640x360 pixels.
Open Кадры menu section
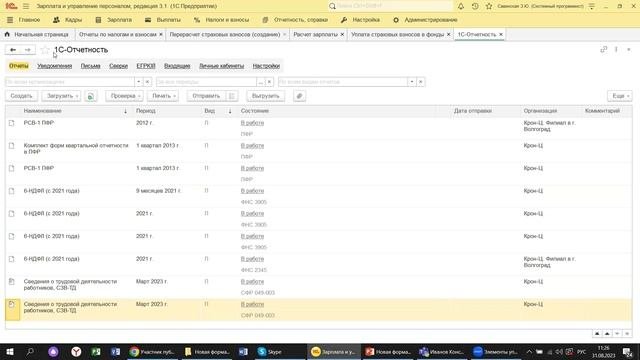tap(68, 20)
